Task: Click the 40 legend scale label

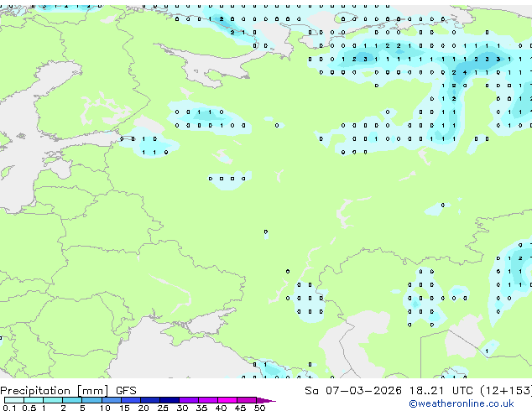Action: (x=221, y=408)
